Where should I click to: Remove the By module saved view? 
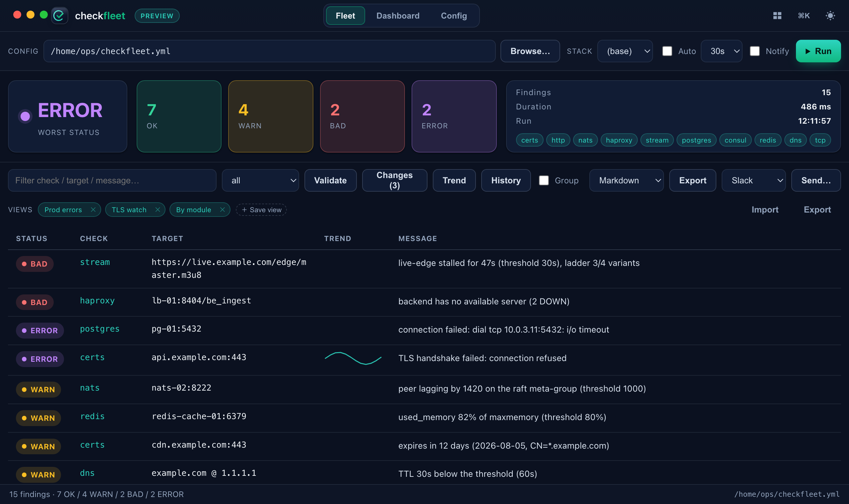click(x=223, y=210)
